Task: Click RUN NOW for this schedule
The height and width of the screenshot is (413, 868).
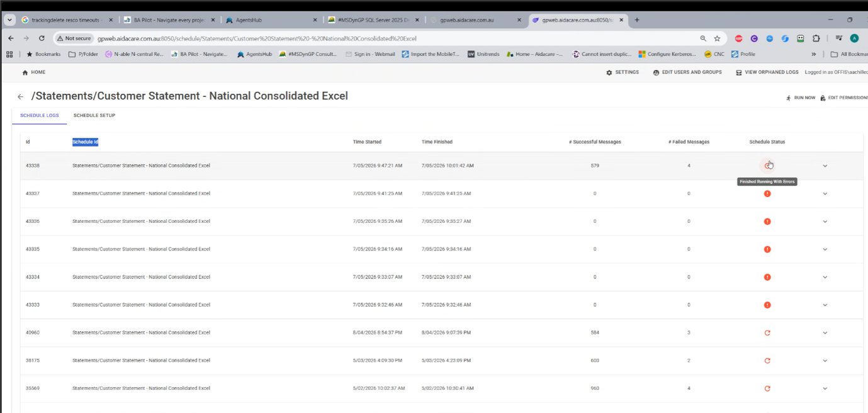Action: 801,98
